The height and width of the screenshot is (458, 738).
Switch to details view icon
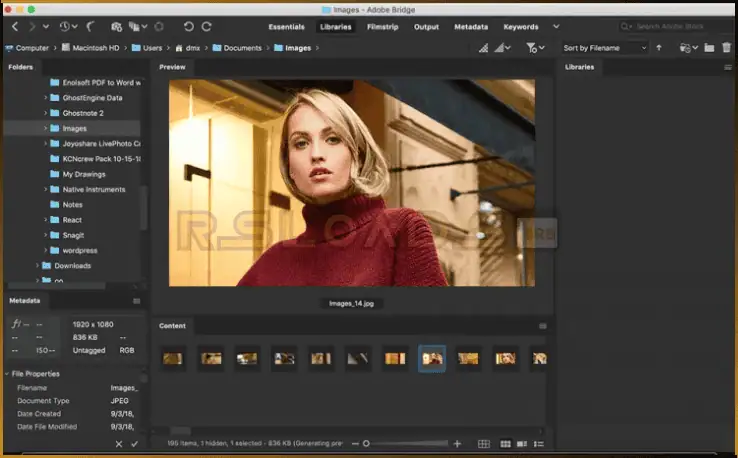click(x=522, y=444)
